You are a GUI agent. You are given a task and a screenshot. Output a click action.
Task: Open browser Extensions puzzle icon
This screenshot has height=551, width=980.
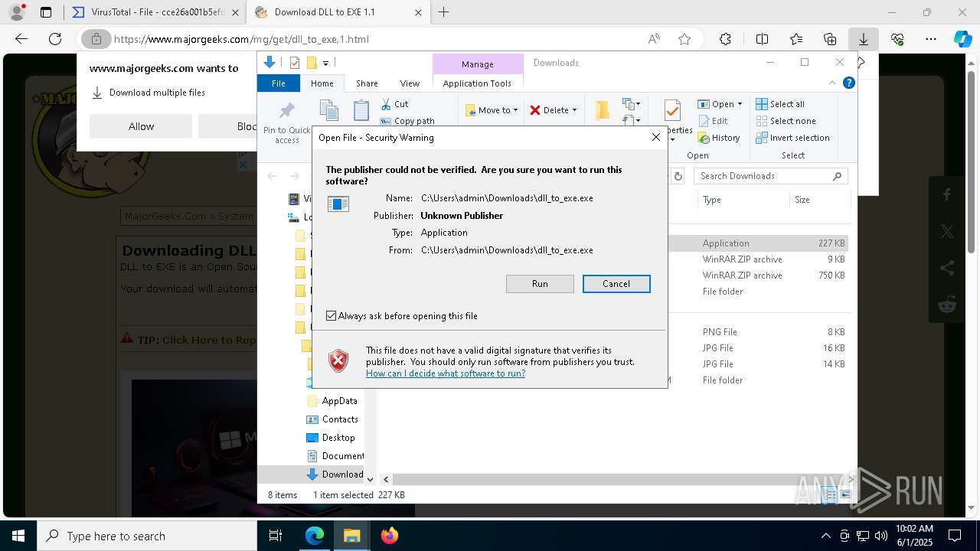[x=725, y=39]
